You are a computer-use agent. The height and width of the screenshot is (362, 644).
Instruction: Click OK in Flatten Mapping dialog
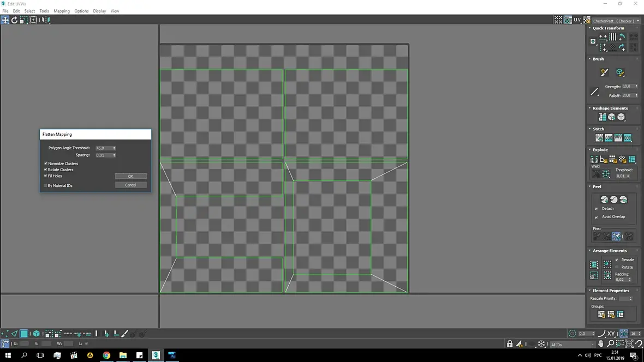tap(130, 176)
